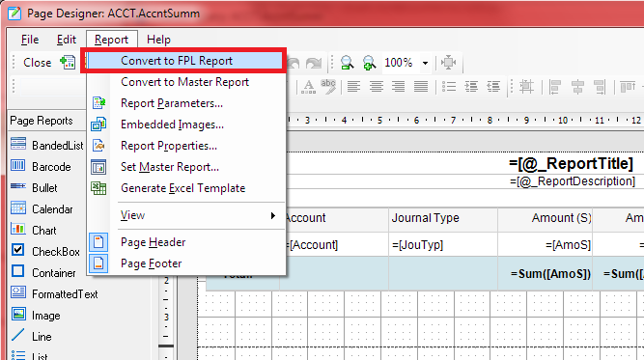Click the Close toolbar button

38,63
